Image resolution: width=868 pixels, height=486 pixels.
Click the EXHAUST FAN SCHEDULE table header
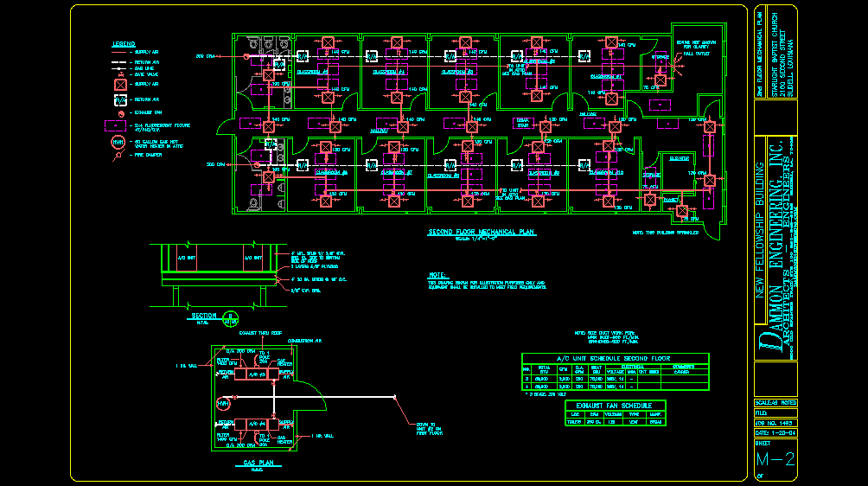(x=616, y=405)
